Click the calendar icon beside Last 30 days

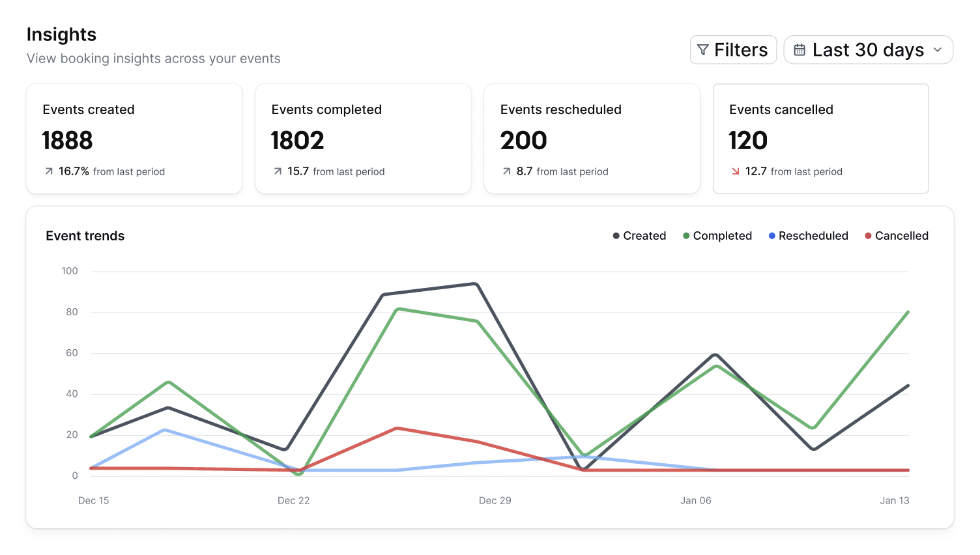[800, 50]
